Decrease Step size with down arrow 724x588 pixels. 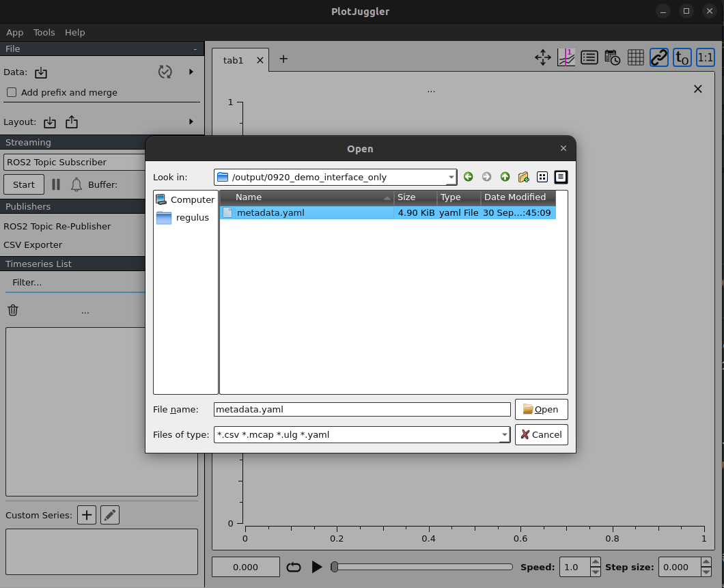point(706,572)
